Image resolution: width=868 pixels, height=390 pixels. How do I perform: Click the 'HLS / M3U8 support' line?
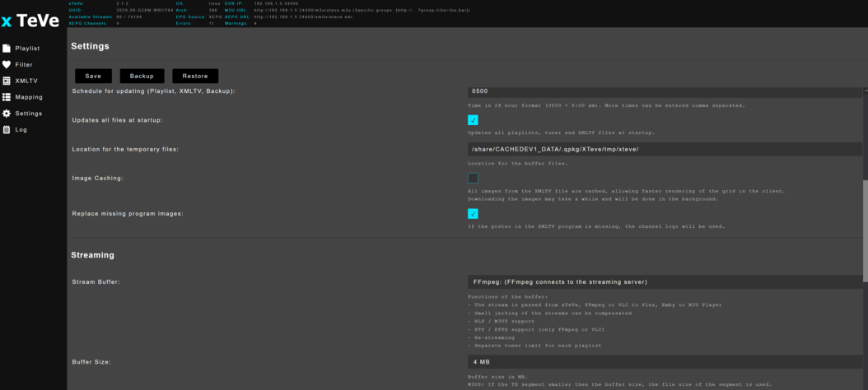502,321
